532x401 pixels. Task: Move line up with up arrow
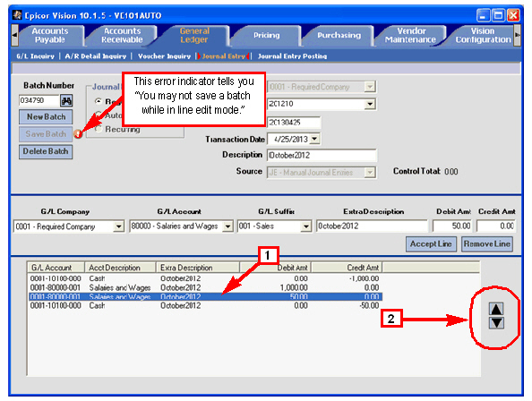tap(496, 309)
